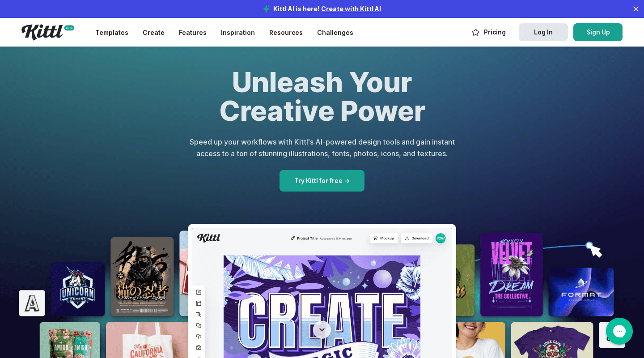Click the round scroll-down chevron button

point(322,330)
